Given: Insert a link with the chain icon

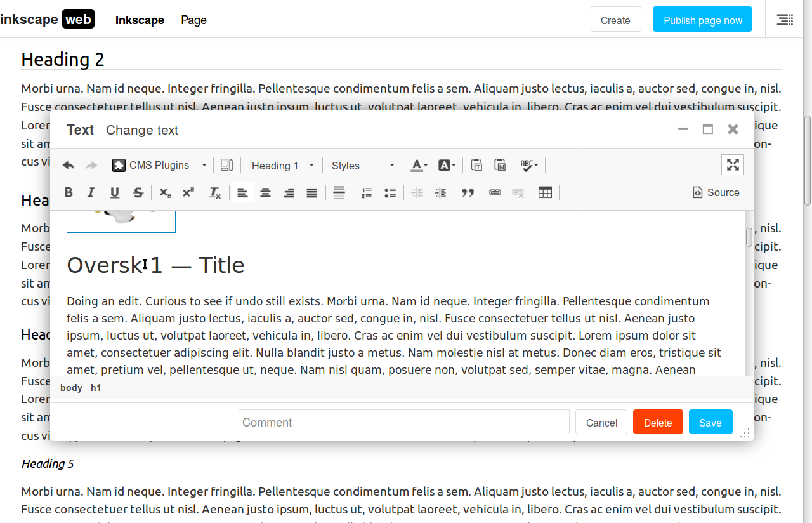Looking at the screenshot, I should tap(495, 193).
